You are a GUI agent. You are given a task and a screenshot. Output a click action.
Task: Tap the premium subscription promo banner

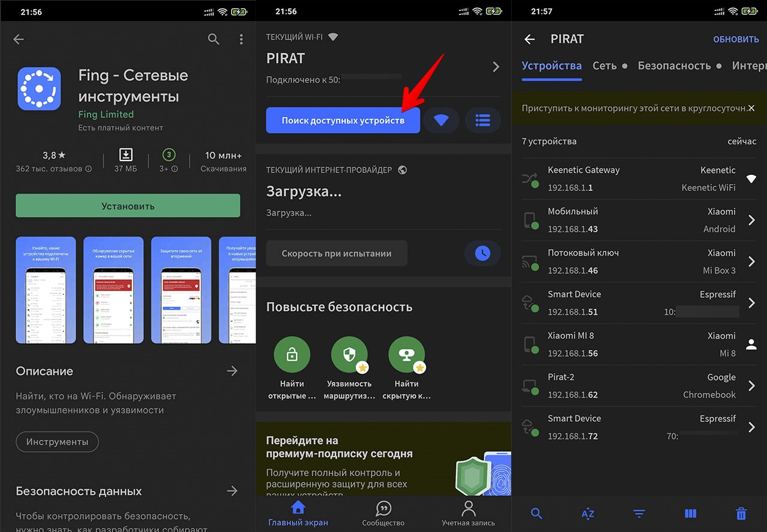383,460
